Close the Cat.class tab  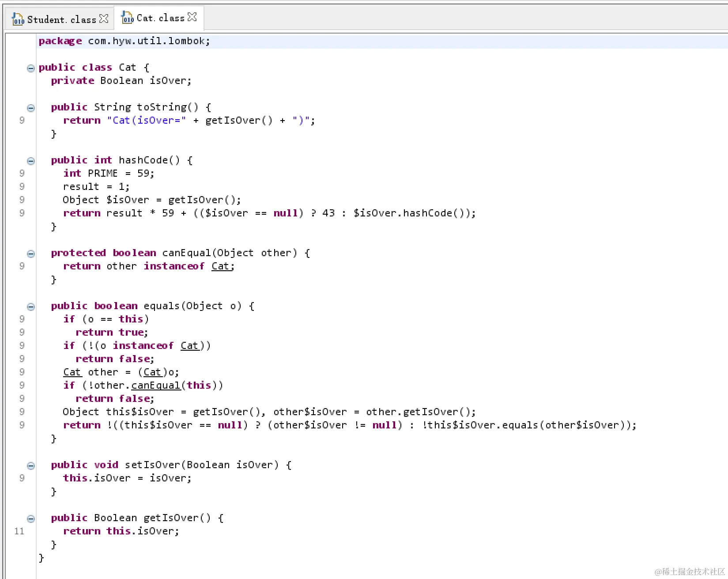point(192,17)
